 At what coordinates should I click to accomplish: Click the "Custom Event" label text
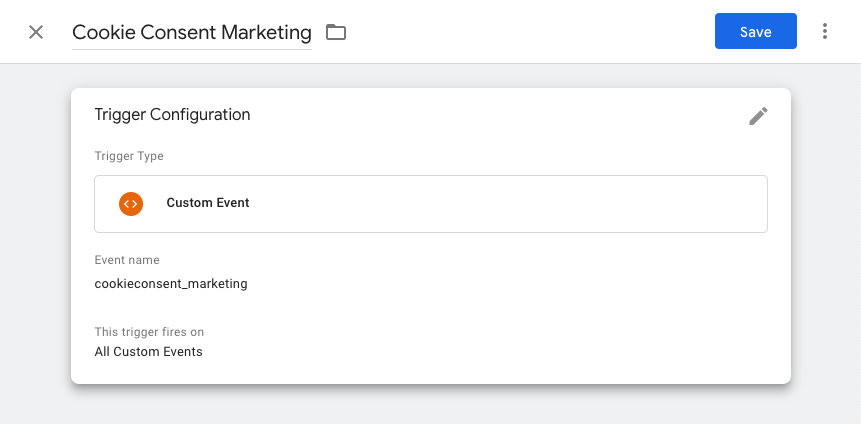[208, 203]
